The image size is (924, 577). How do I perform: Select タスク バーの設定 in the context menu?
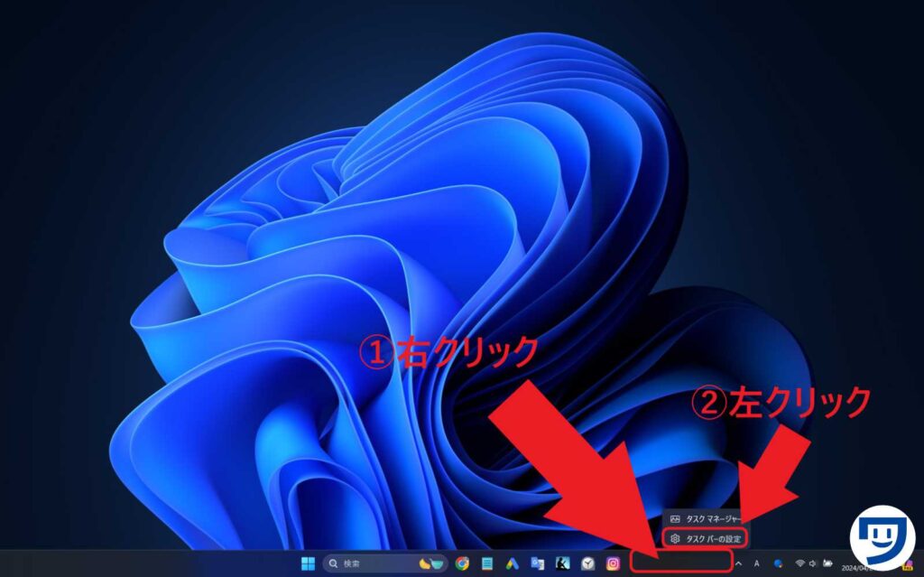tap(706, 539)
